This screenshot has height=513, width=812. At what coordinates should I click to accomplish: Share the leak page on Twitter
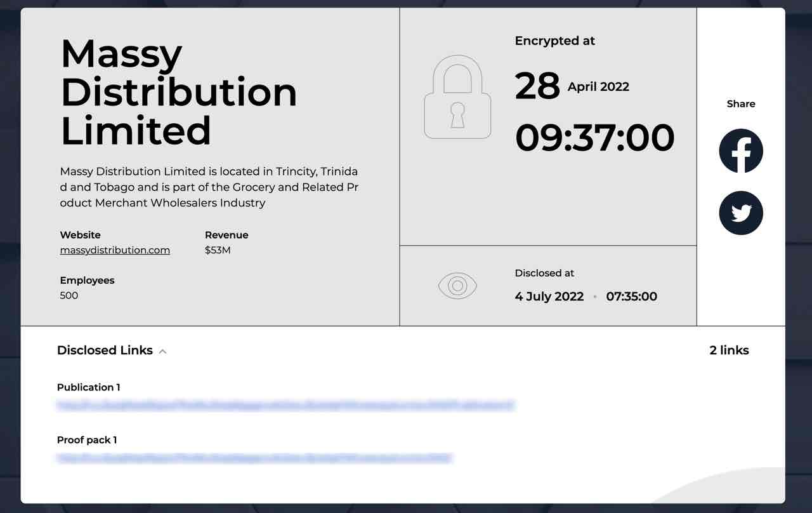click(741, 213)
